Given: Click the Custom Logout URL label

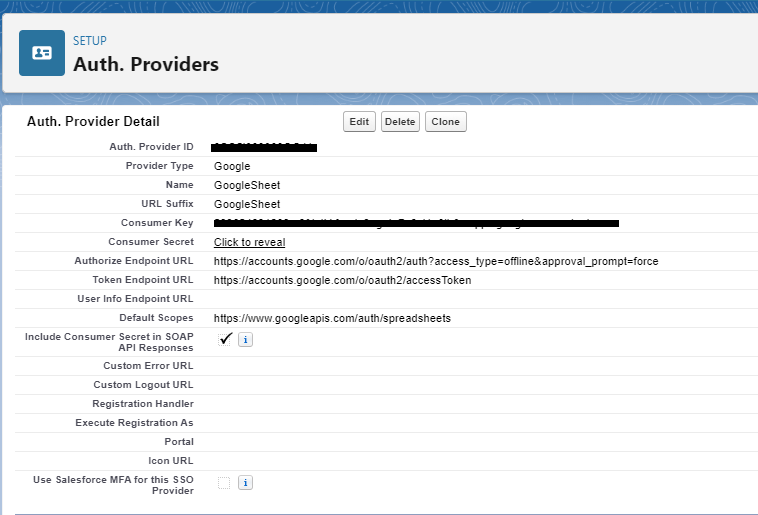Looking at the screenshot, I should coord(143,384).
